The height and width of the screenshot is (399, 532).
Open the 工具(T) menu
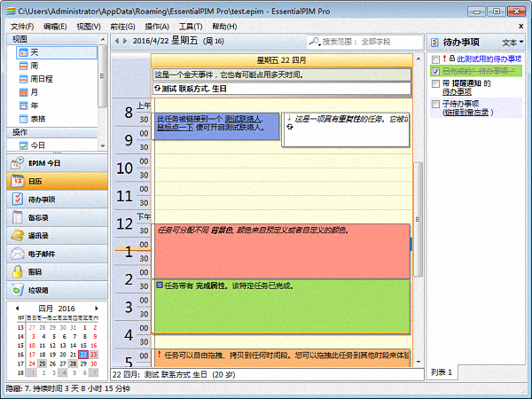(x=191, y=27)
